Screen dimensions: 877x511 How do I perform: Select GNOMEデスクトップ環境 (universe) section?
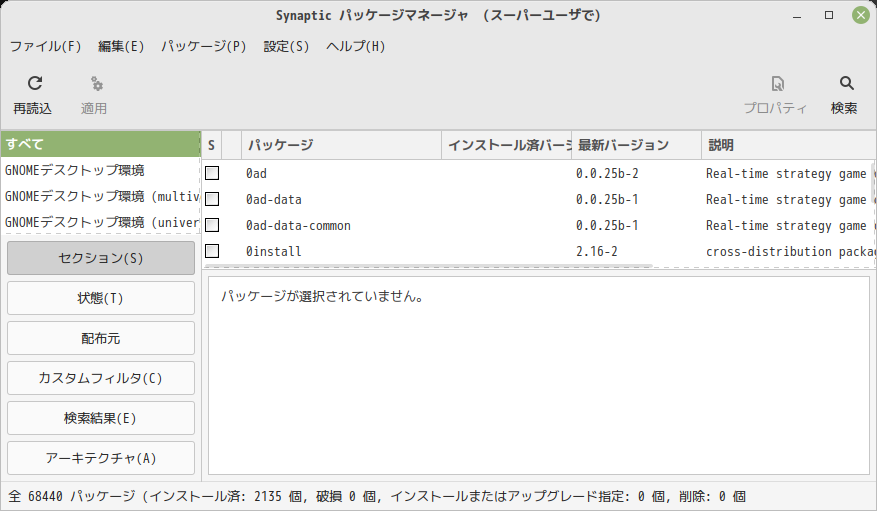101,222
